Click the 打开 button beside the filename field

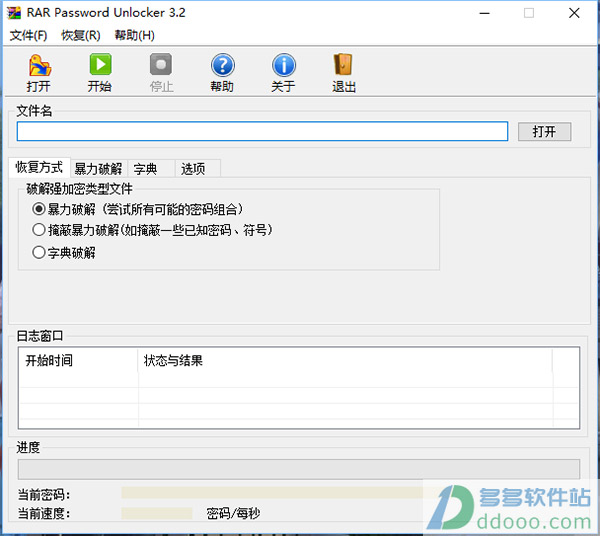[x=544, y=132]
